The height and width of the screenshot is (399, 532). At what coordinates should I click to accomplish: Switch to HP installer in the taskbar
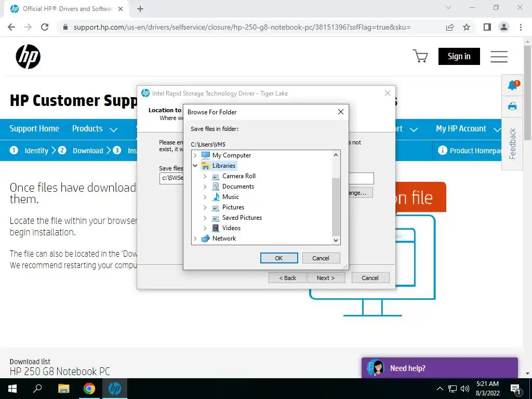click(115, 389)
